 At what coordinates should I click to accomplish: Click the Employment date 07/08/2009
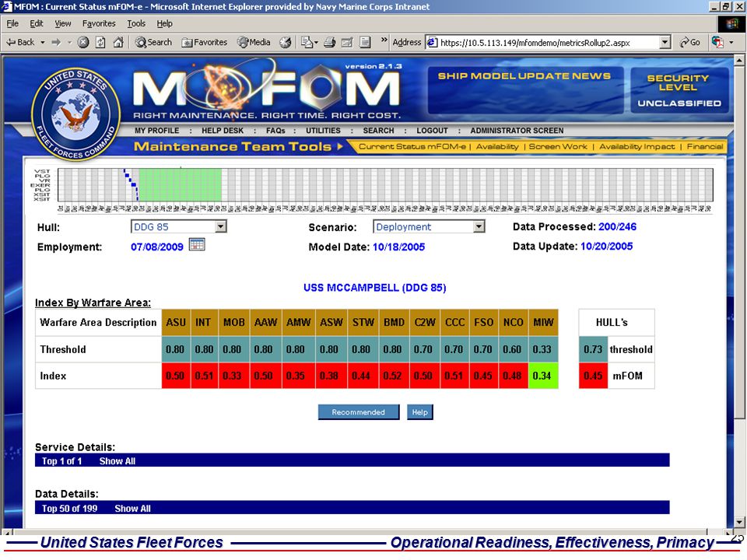click(156, 247)
